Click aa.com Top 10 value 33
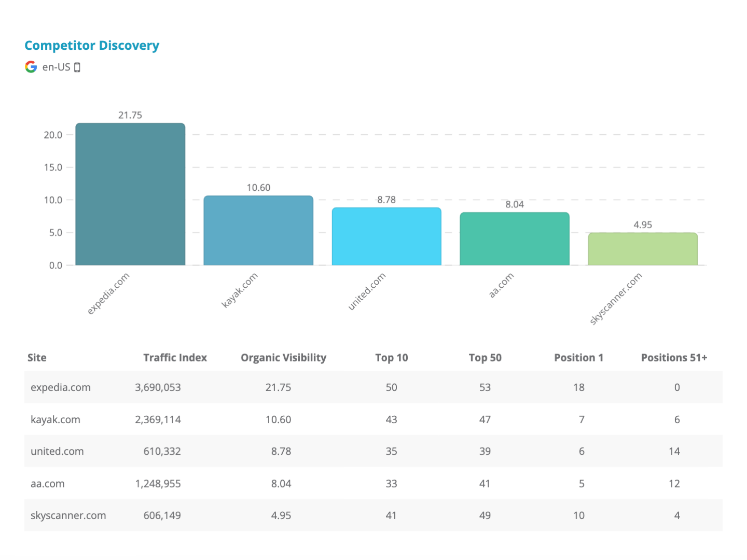This screenshot has height=560, width=747. pos(392,484)
